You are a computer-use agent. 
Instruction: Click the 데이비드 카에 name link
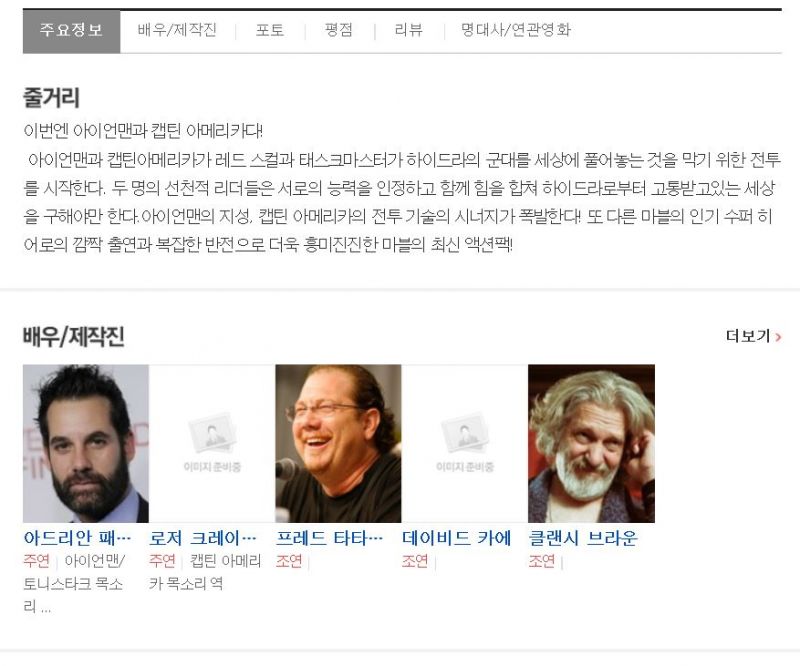point(456,538)
